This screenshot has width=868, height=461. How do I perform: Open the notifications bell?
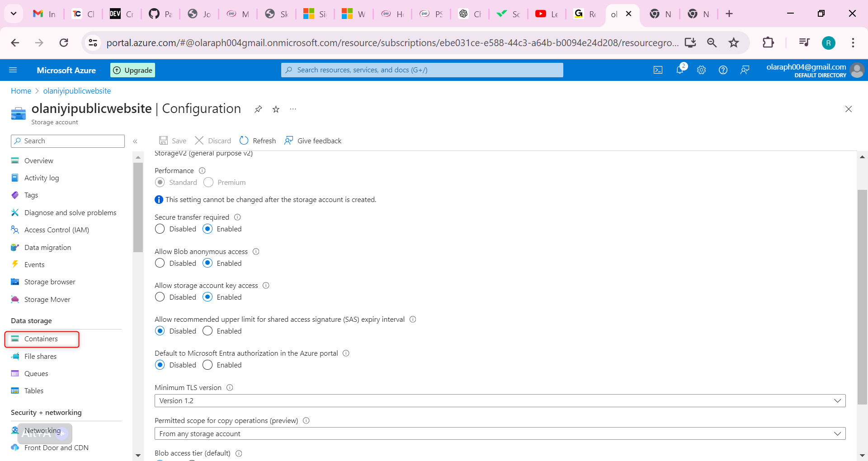pyautogui.click(x=680, y=70)
